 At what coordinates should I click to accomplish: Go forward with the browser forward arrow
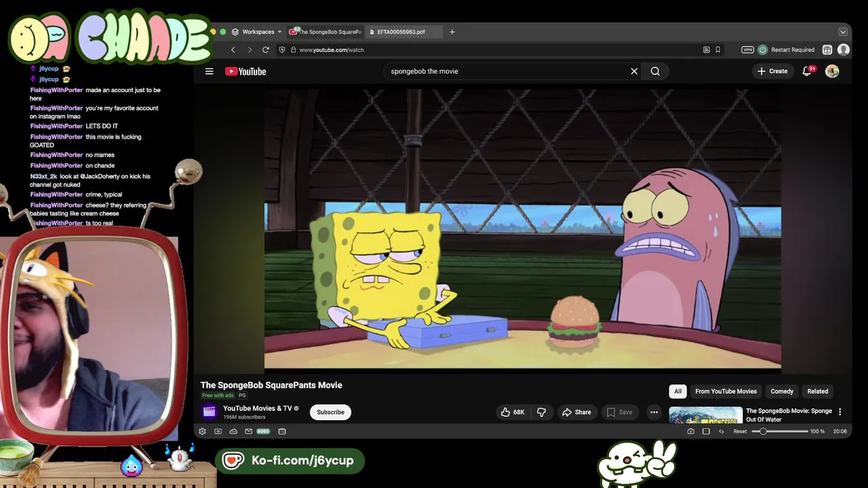250,49
